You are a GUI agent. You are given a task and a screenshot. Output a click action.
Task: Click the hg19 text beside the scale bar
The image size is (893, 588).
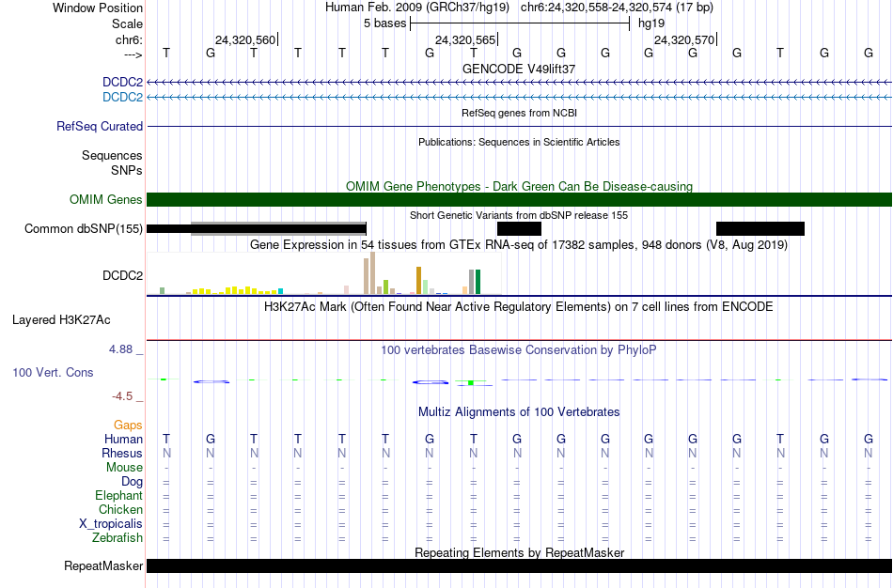(x=651, y=23)
